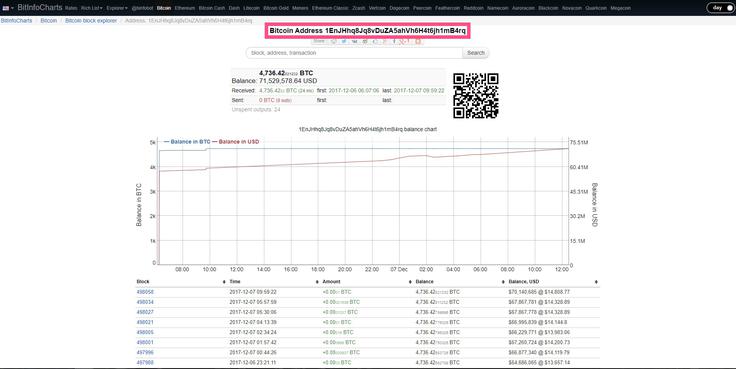The image size is (736, 369).
Task: Toggle Balance in USD chart legend
Action: click(x=235, y=141)
